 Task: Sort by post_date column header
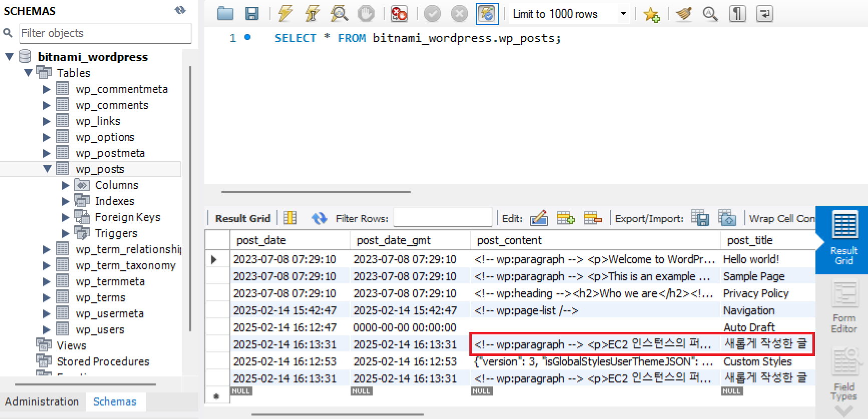290,240
